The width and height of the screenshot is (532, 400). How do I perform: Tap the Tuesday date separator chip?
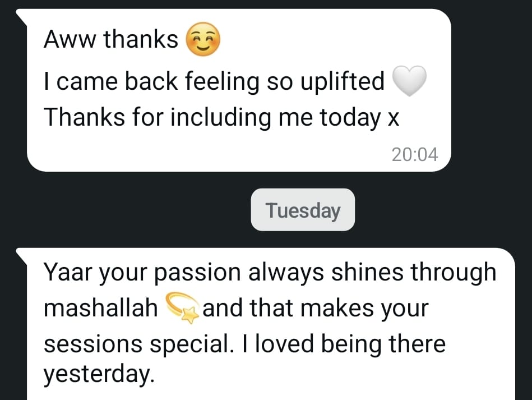tap(303, 210)
